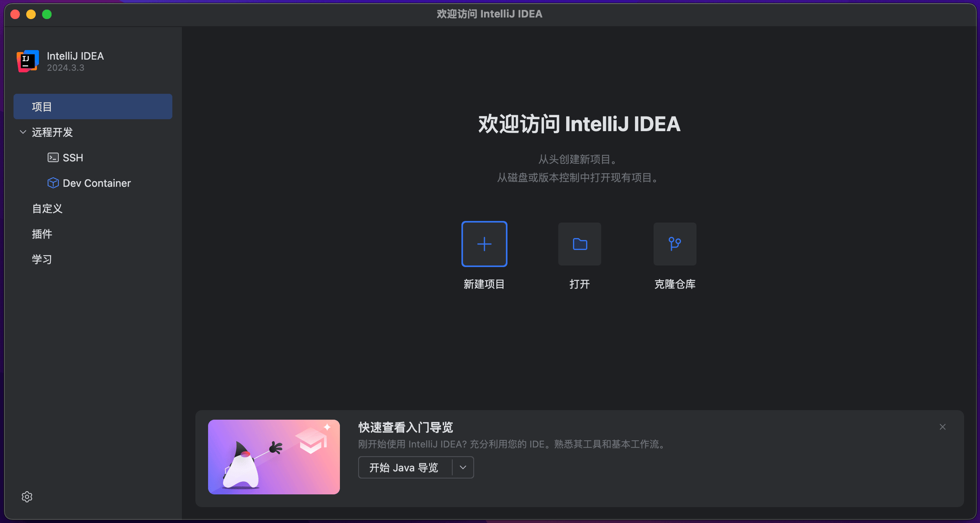The height and width of the screenshot is (523, 980).
Task: Open the settings gear in sidebar
Action: pos(27,497)
